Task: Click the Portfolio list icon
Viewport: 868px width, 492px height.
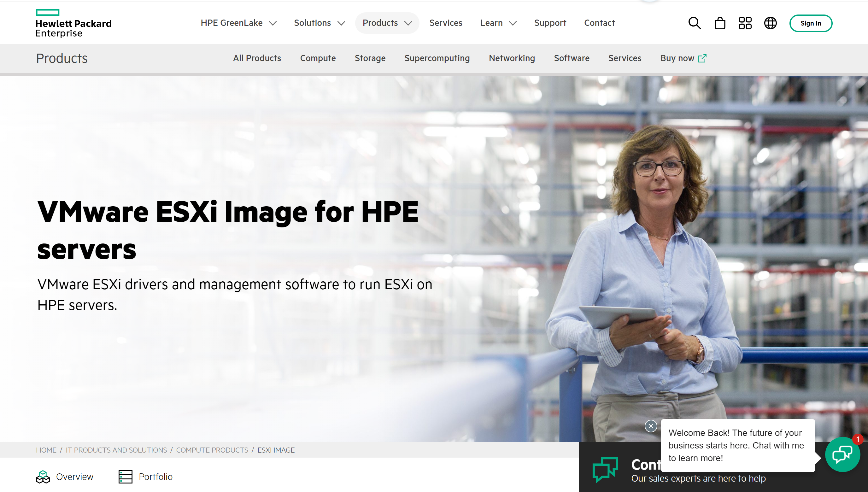Action: [125, 477]
